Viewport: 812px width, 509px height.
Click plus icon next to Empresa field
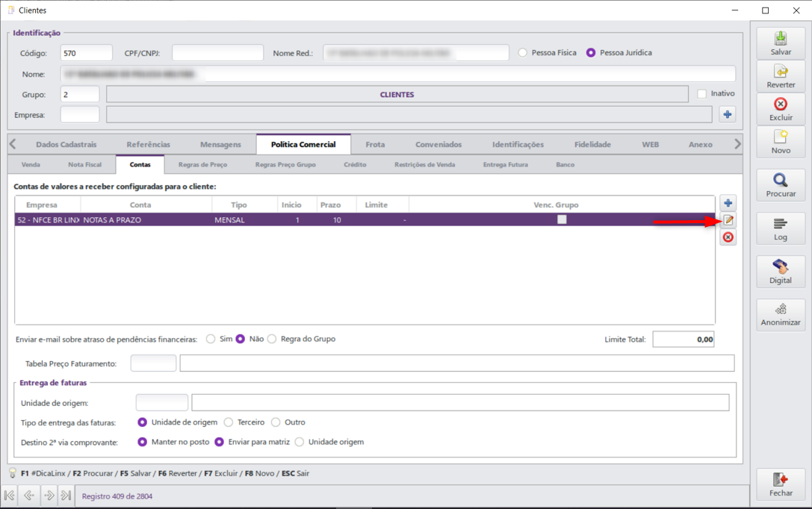point(728,114)
